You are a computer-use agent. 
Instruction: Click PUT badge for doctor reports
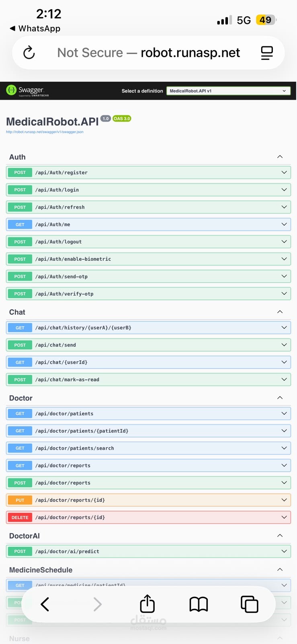pyautogui.click(x=20, y=500)
